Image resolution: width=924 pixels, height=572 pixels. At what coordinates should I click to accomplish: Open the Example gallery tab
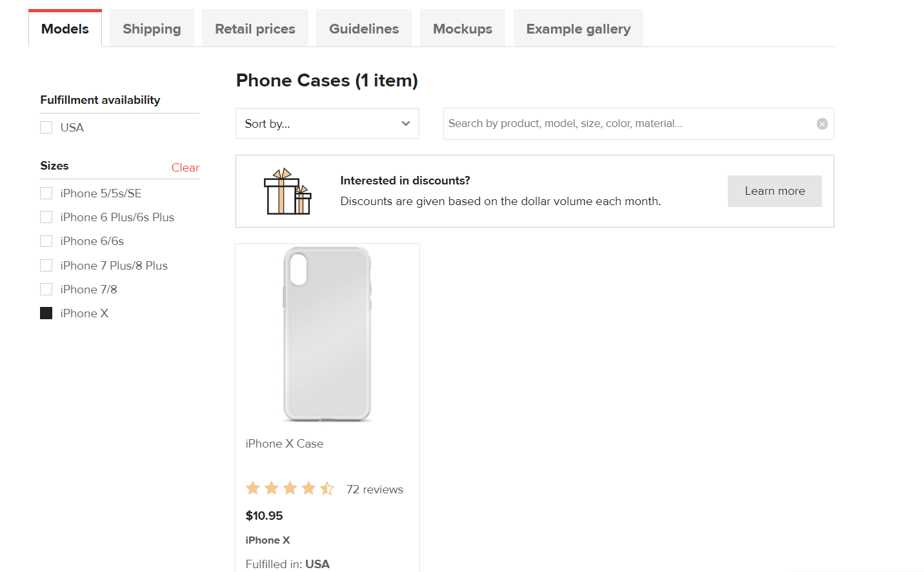[x=578, y=28]
